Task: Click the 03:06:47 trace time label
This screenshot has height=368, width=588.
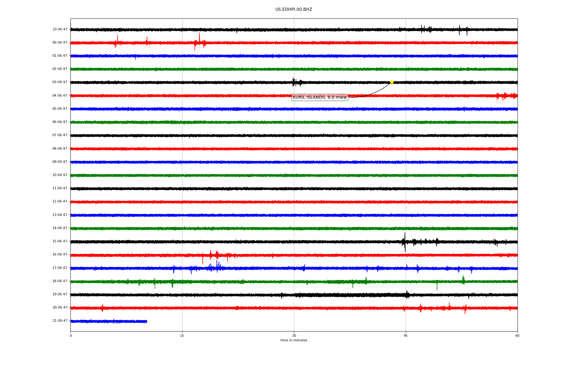Action: pos(60,82)
